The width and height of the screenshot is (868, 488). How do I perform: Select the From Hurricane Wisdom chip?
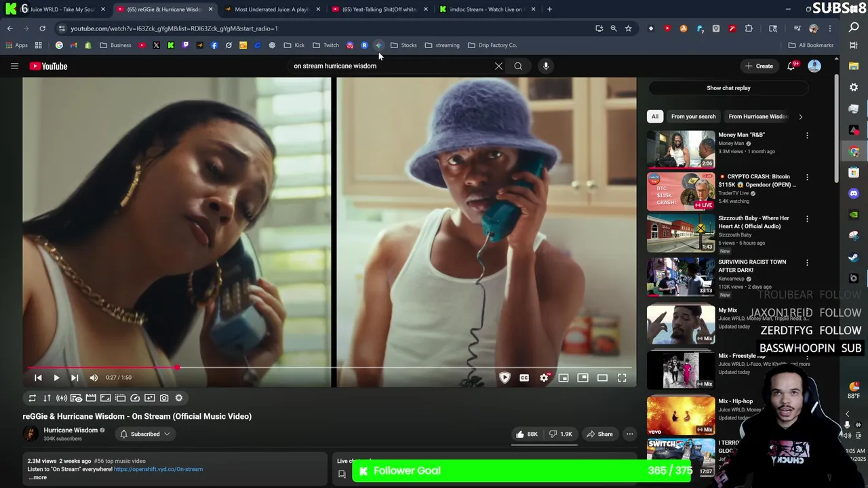click(x=757, y=117)
